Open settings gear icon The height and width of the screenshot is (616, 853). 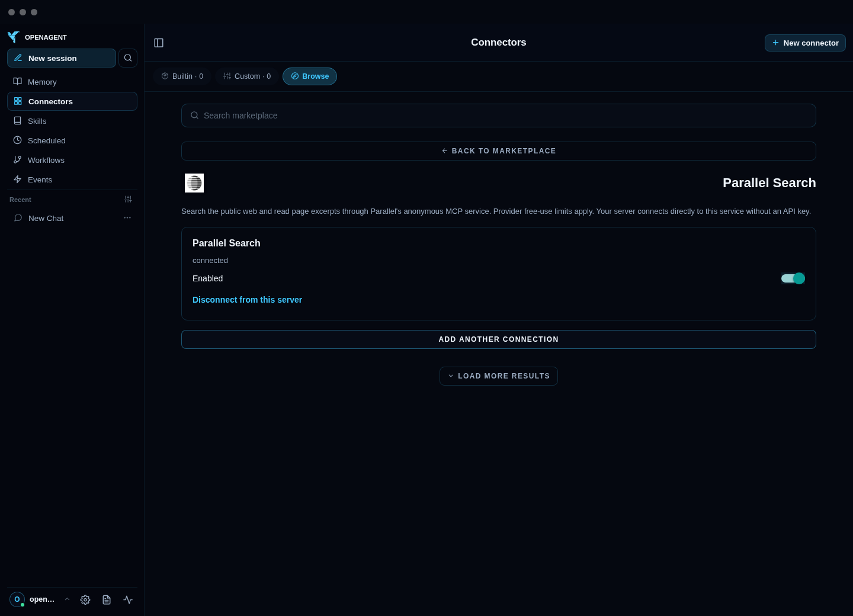[85, 600]
